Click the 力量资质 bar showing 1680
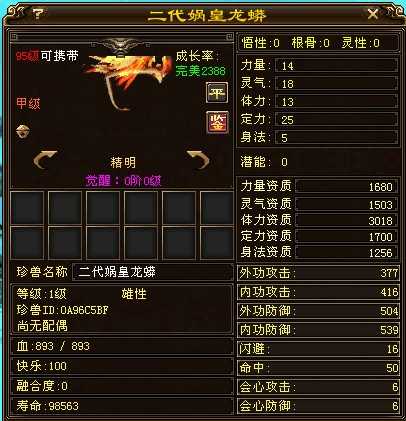This screenshot has height=421, width=406. pyautogui.click(x=346, y=186)
